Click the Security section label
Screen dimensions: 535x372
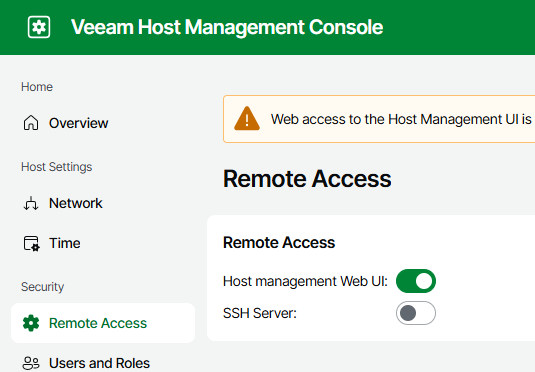(x=42, y=287)
